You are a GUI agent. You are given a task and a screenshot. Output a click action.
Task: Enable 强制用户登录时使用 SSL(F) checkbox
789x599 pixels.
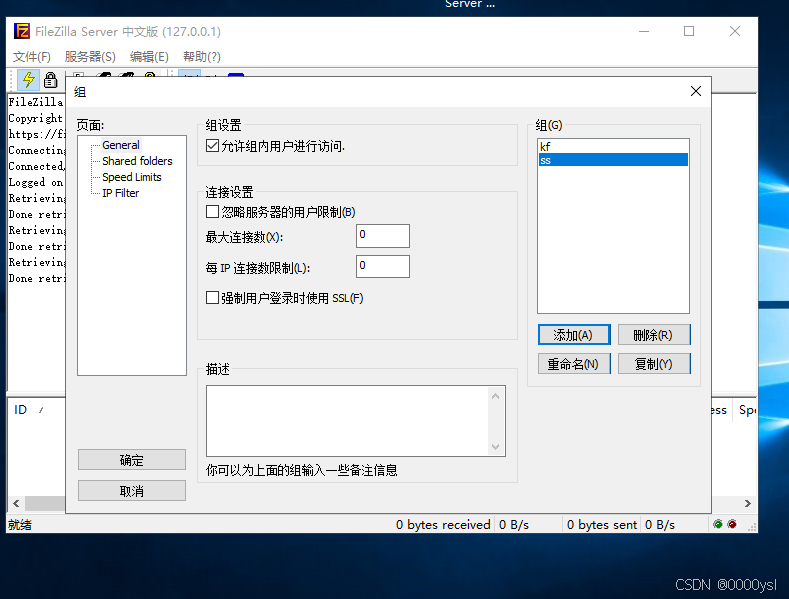212,298
